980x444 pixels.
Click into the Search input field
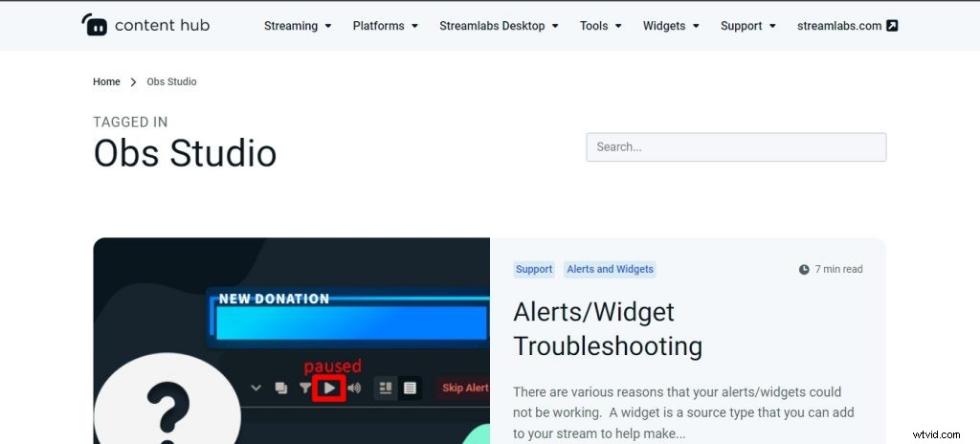[x=736, y=147]
